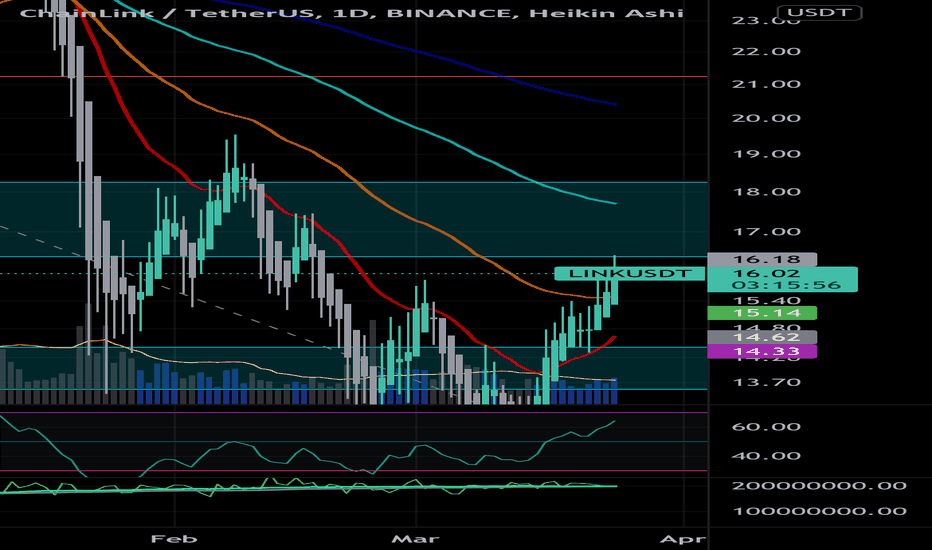Click the green 15.14 price label

click(763, 313)
